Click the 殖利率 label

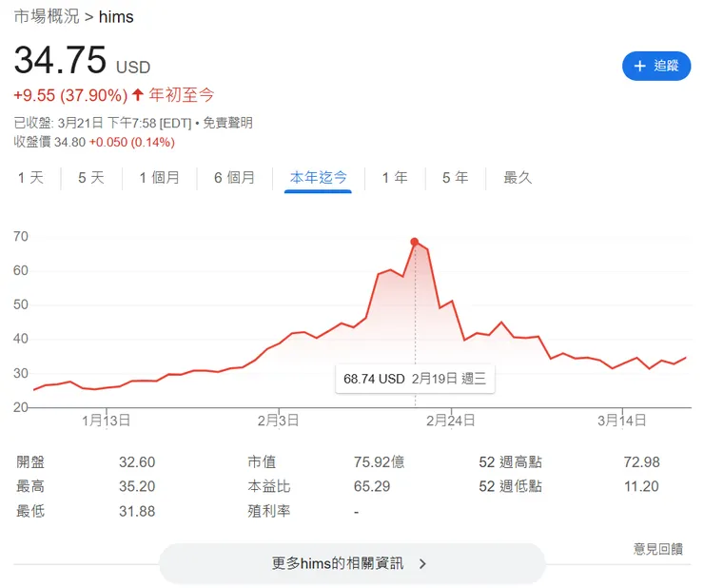pyautogui.click(x=269, y=511)
